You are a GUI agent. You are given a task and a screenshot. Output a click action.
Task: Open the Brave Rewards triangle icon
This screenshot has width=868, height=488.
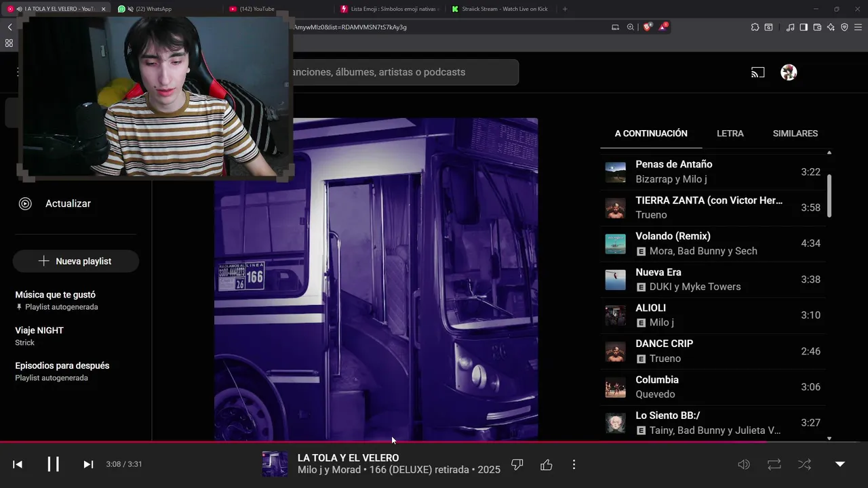pyautogui.click(x=664, y=27)
